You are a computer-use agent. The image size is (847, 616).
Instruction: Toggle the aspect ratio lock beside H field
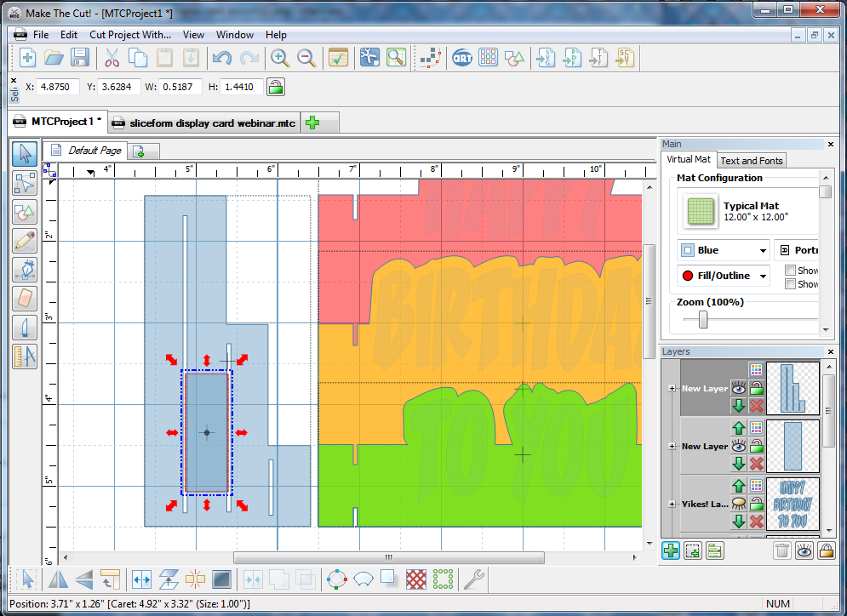276,87
